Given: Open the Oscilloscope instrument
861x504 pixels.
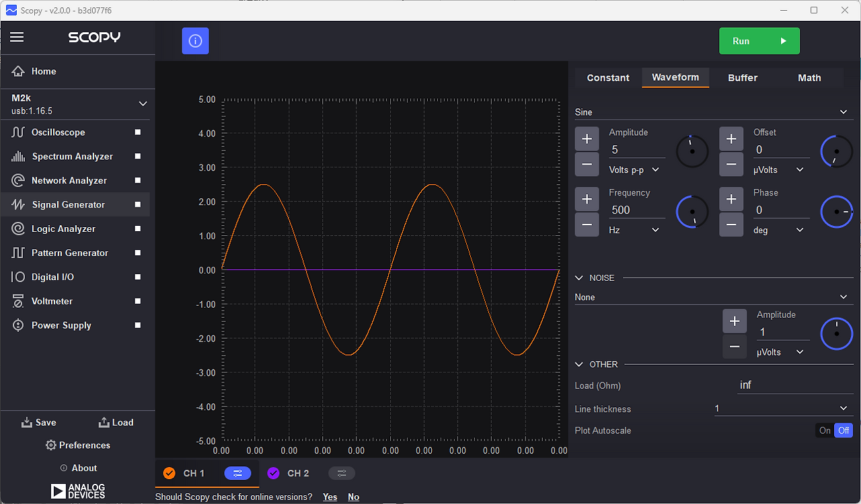Looking at the screenshot, I should pos(75,132).
